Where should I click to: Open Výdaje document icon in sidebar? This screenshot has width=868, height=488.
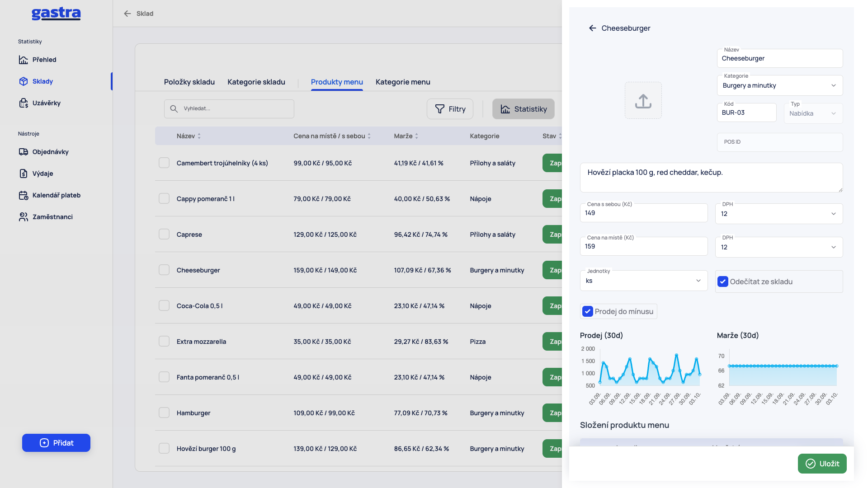[24, 174]
